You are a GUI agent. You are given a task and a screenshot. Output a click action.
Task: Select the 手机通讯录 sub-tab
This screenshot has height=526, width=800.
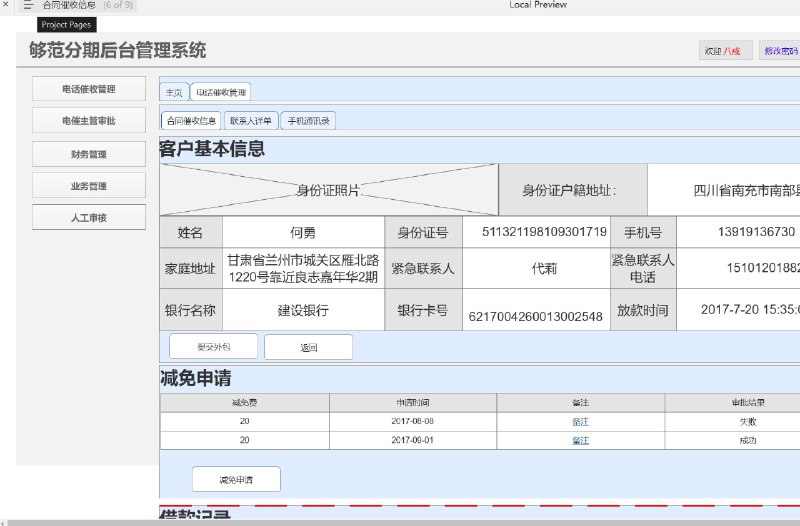coord(308,121)
